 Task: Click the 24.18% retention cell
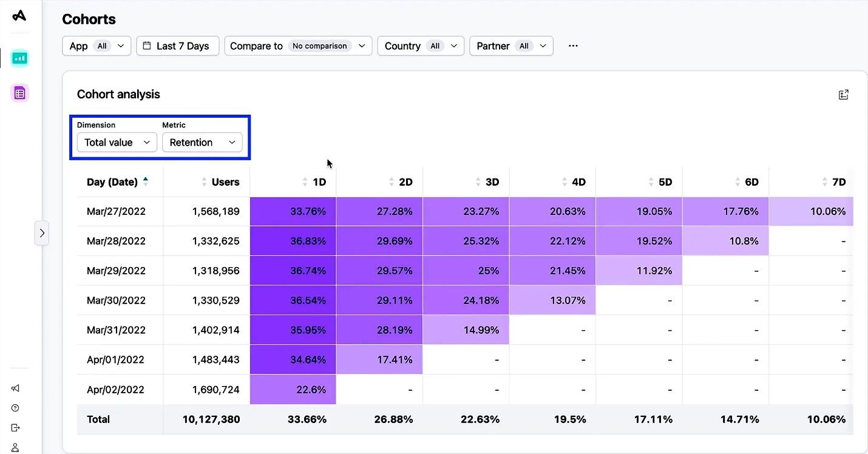466,300
